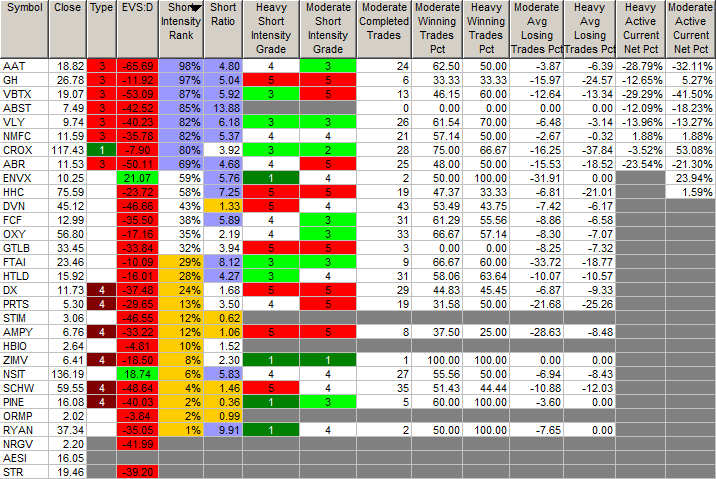Click Heavy Active Current Net Pct header
Screen dimensions: 716x479
(641, 29)
